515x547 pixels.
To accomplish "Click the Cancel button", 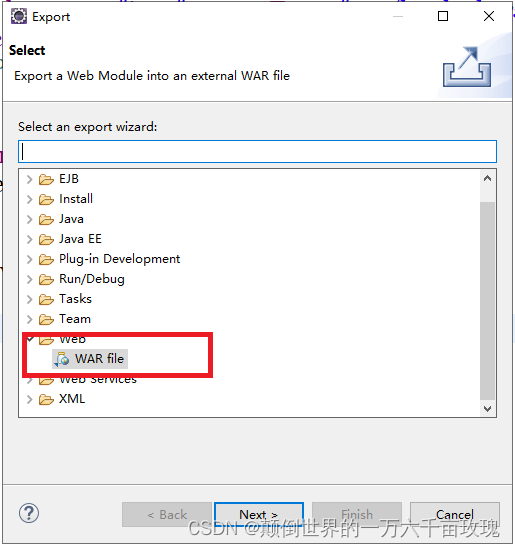I will (x=455, y=514).
